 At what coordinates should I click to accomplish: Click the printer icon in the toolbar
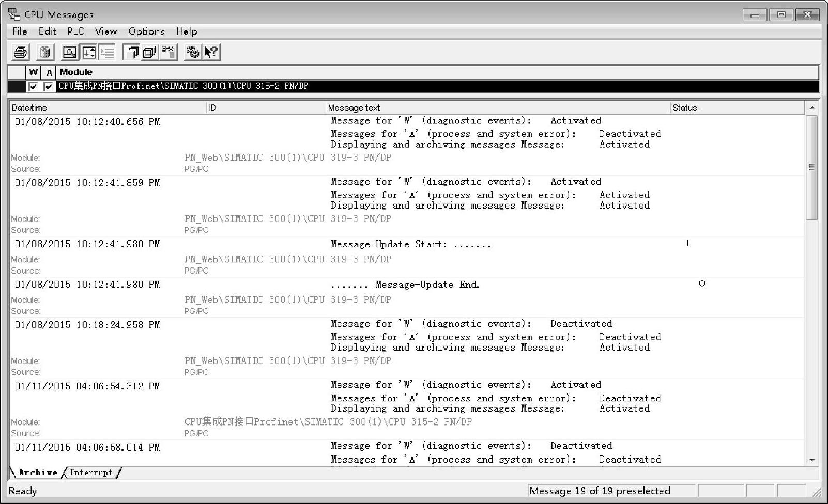[x=20, y=52]
